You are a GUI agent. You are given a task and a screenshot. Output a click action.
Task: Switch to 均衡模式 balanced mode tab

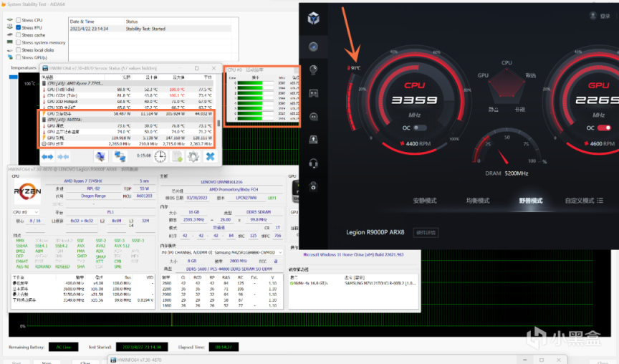[x=478, y=201]
